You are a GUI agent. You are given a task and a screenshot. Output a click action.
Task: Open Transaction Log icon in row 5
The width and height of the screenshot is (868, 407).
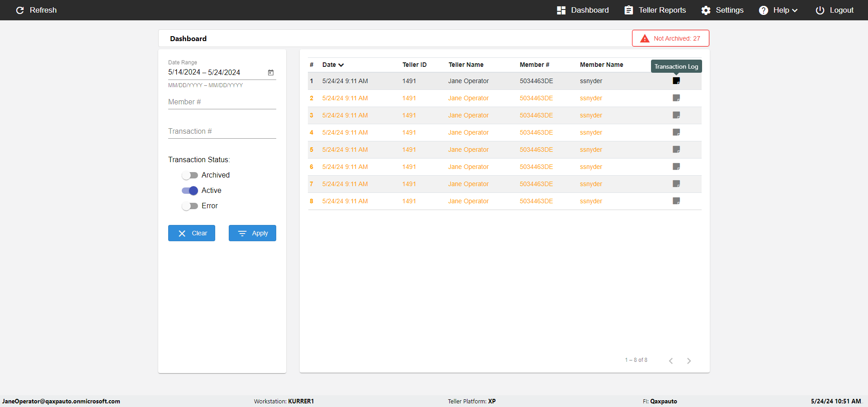pos(676,150)
